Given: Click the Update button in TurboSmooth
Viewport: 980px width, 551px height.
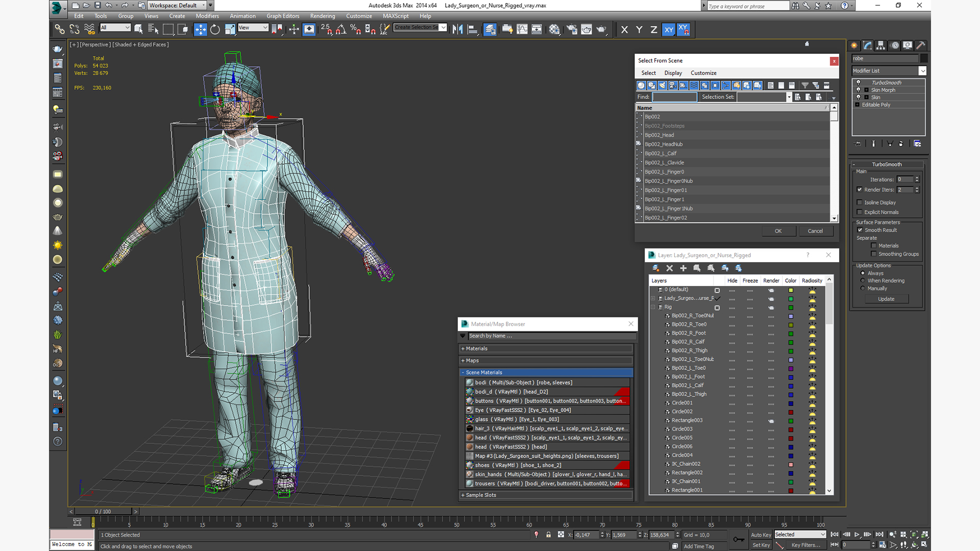Looking at the screenshot, I should tap(886, 299).
